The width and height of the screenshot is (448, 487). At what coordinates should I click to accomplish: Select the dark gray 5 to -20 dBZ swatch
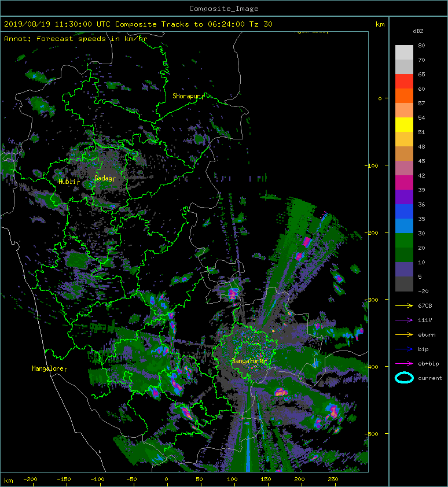[x=404, y=284]
